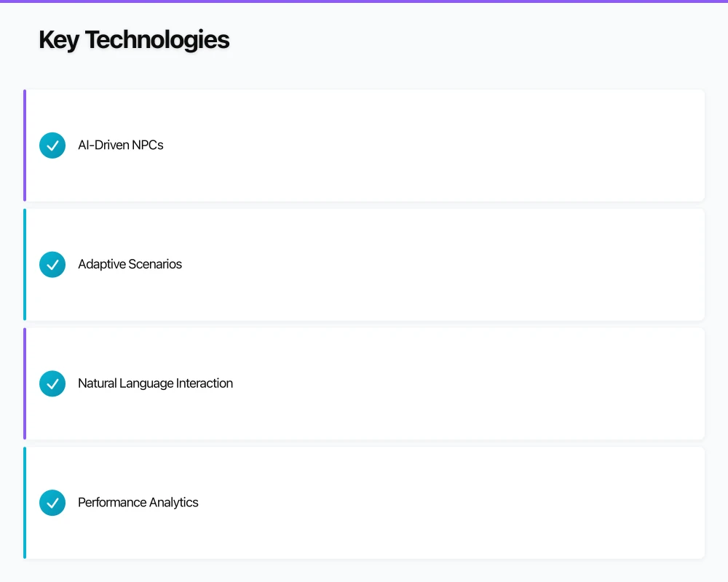Click the checkmark icon beside Performance Analytics
Image resolution: width=728 pixels, height=582 pixels.
(x=52, y=502)
